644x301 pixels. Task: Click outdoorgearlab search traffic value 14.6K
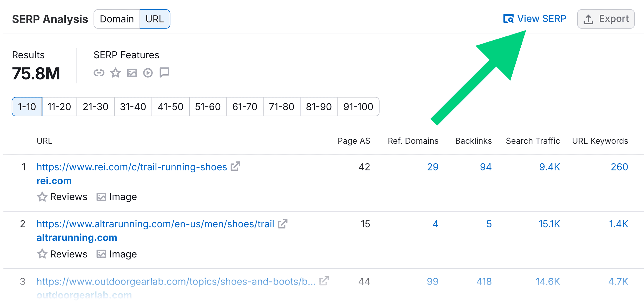[x=548, y=281]
